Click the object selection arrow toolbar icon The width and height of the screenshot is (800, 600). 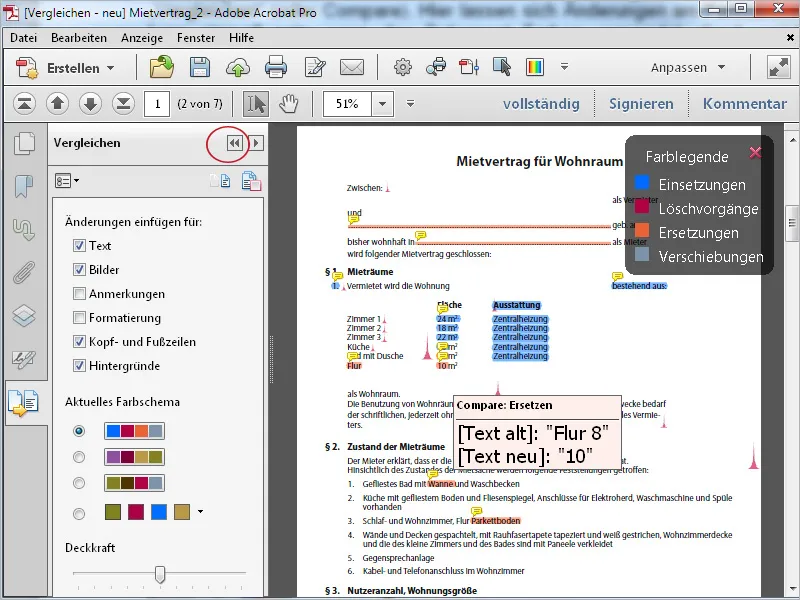click(x=502, y=67)
